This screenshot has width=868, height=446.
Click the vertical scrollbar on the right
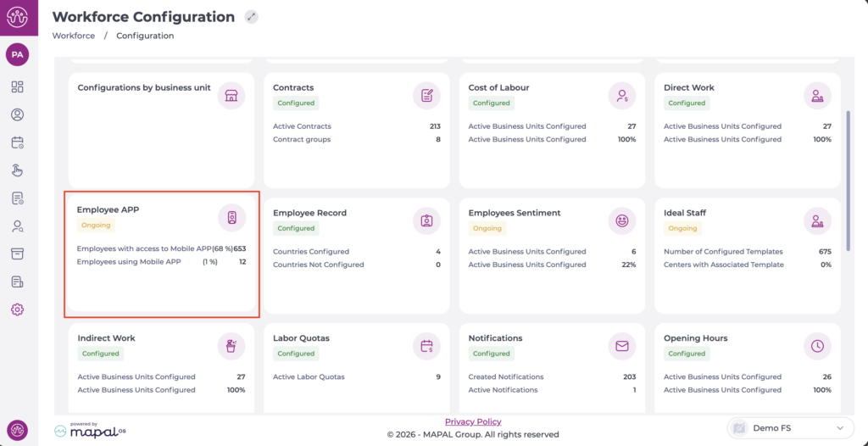pyautogui.click(x=848, y=178)
